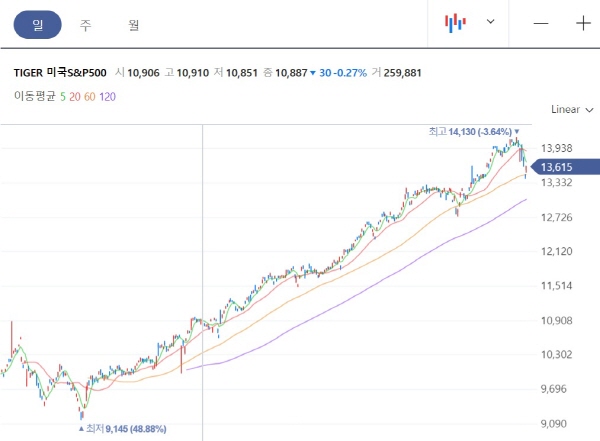Click the opening price value 10,906
Image resolution: width=600 pixels, height=441 pixels.
[143, 73]
